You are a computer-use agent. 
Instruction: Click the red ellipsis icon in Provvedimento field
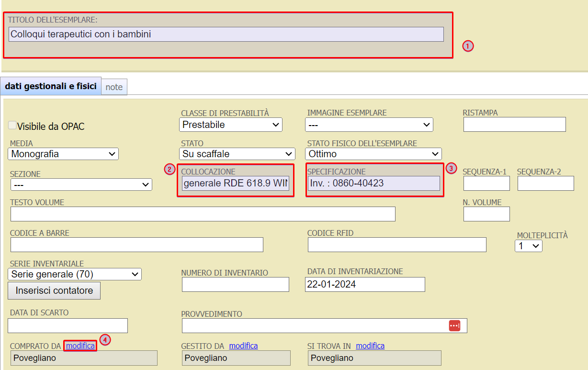tap(454, 325)
